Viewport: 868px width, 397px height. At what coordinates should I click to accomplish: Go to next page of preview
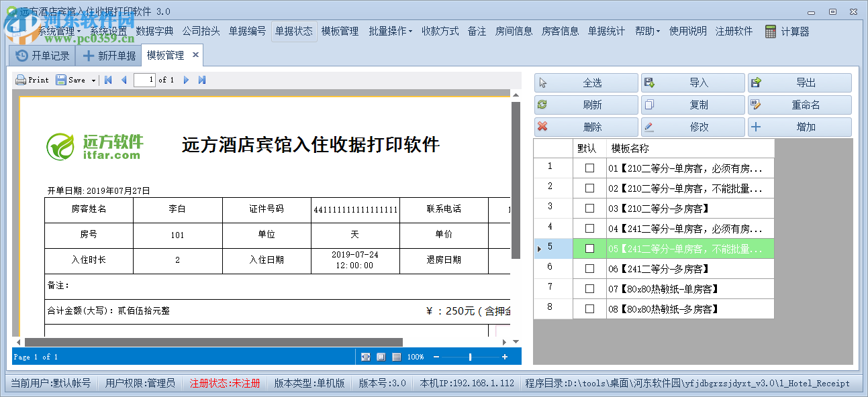point(186,80)
